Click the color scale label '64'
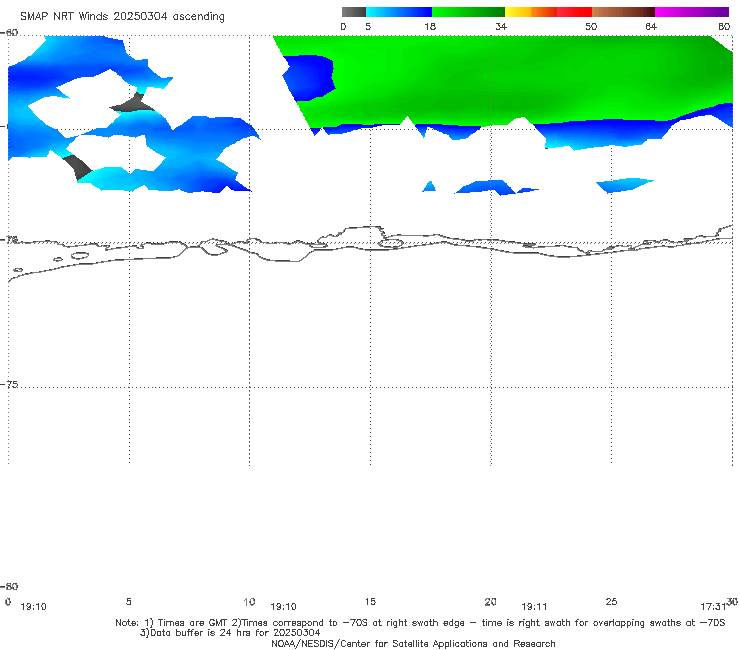This screenshot has width=740, height=650. click(x=651, y=26)
